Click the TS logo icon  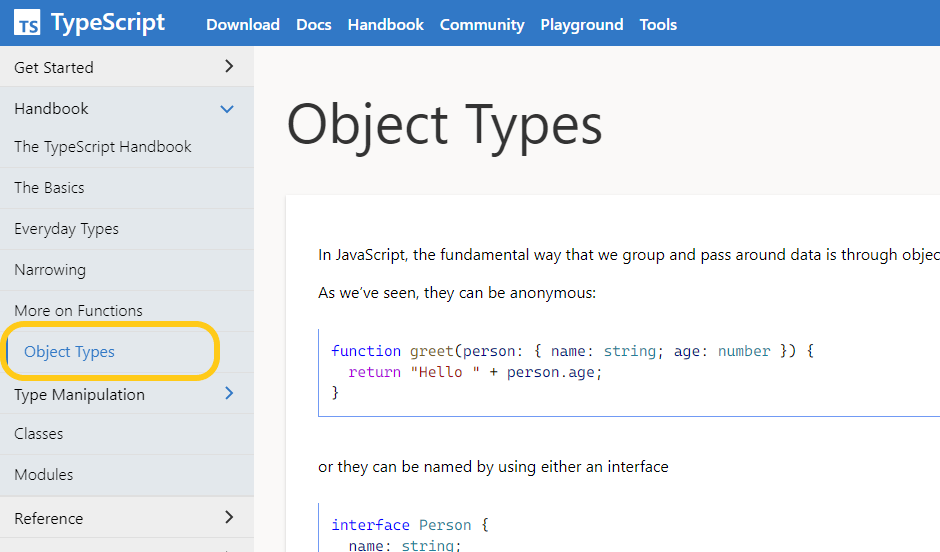[x=28, y=23]
